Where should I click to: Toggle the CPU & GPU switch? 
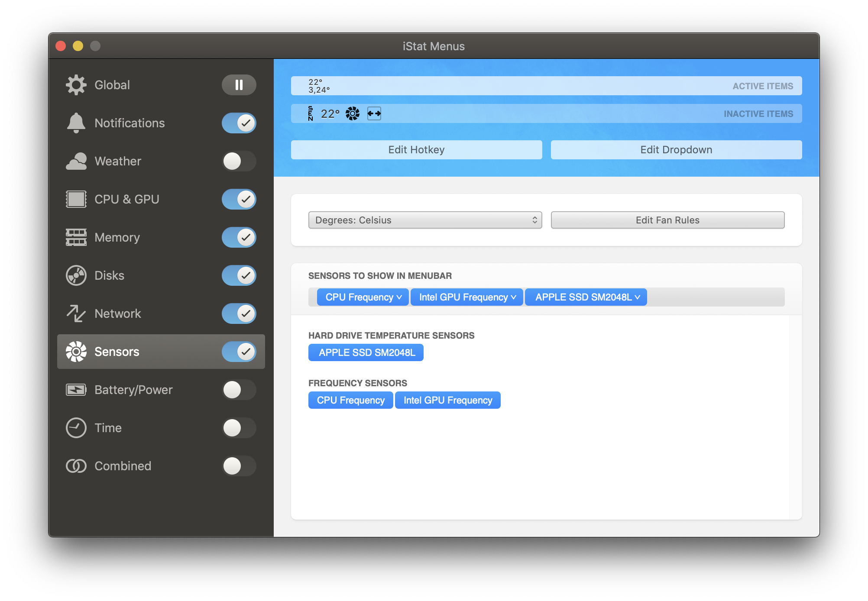(239, 199)
